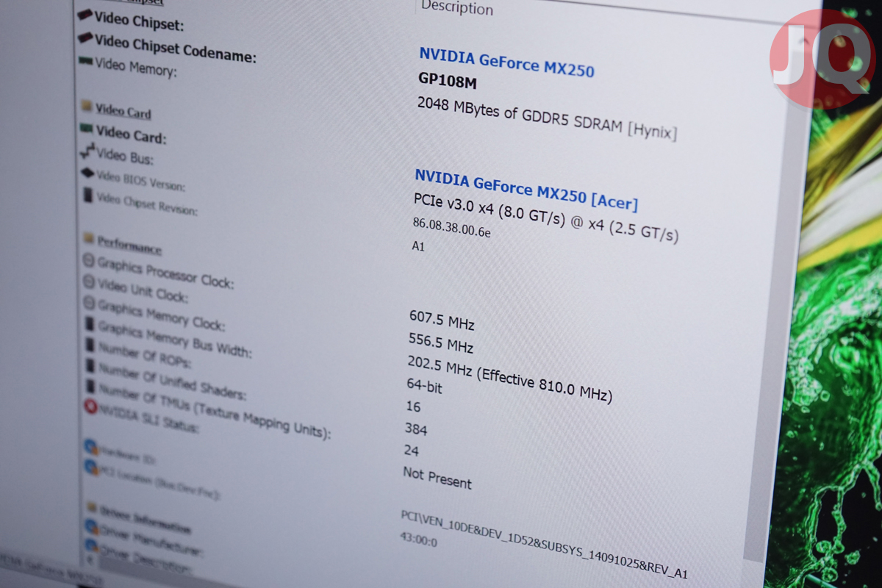Select the 'Video Chipset Codename:' label
The image size is (882, 588).
[x=176, y=48]
